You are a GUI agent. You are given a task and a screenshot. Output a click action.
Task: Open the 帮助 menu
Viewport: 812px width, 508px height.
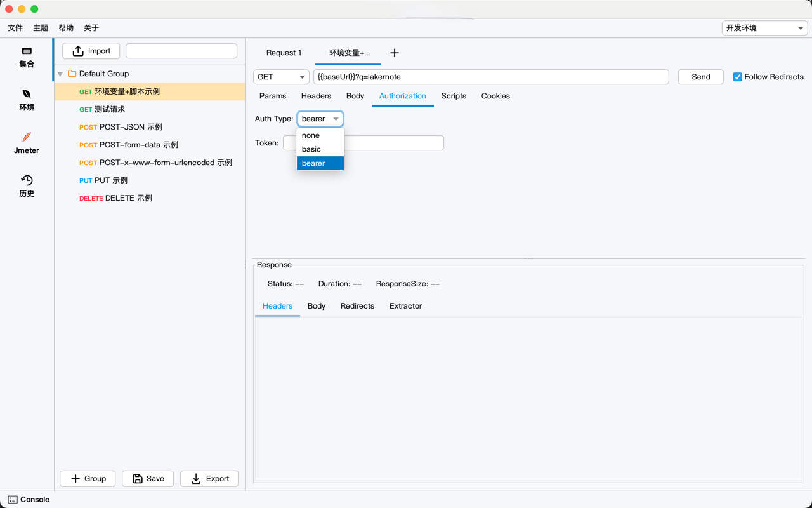[x=66, y=28]
